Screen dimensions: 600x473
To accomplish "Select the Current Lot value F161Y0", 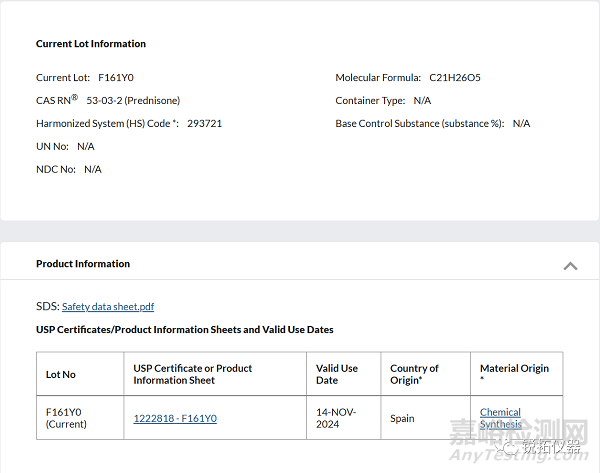I will click(x=116, y=77).
